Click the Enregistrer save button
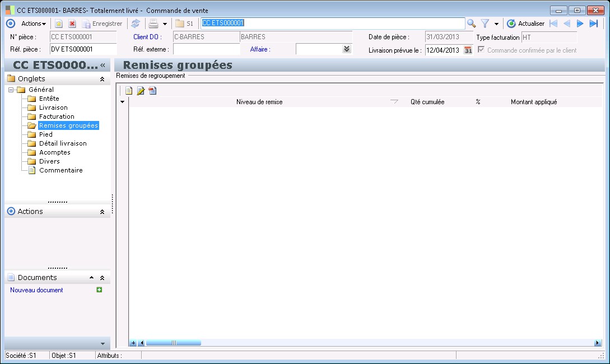610x364 pixels. coord(103,24)
